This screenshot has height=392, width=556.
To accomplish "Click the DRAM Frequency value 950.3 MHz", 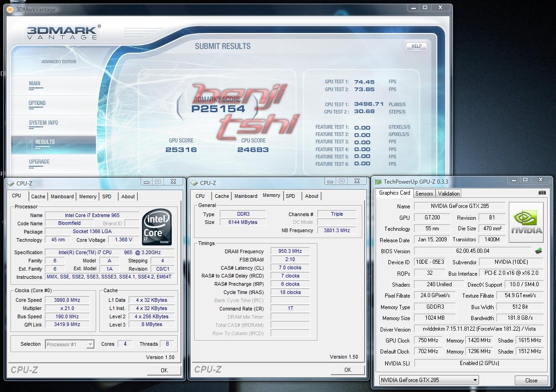I will [290, 251].
